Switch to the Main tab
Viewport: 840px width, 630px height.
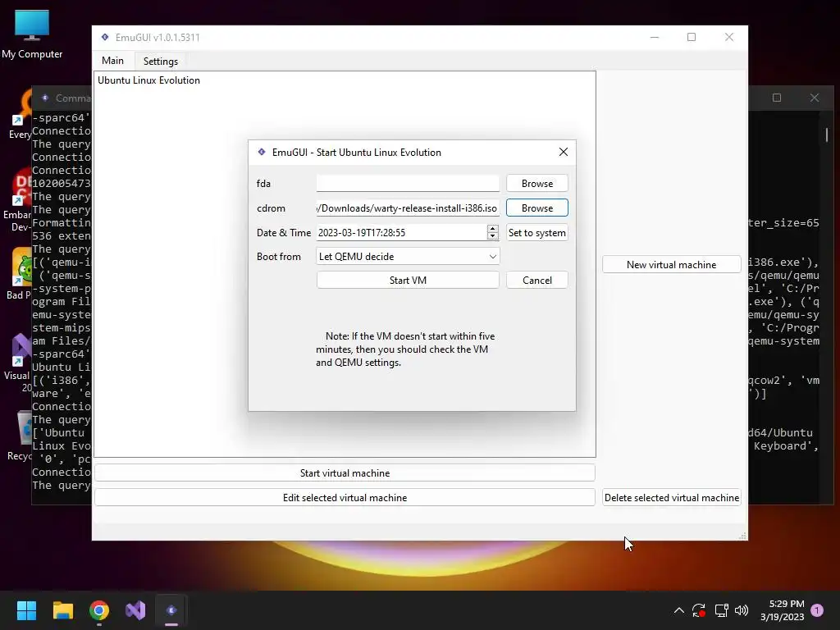coord(112,61)
